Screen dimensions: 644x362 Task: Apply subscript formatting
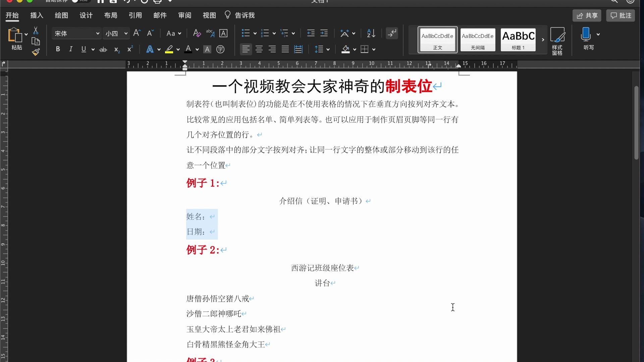tap(117, 50)
